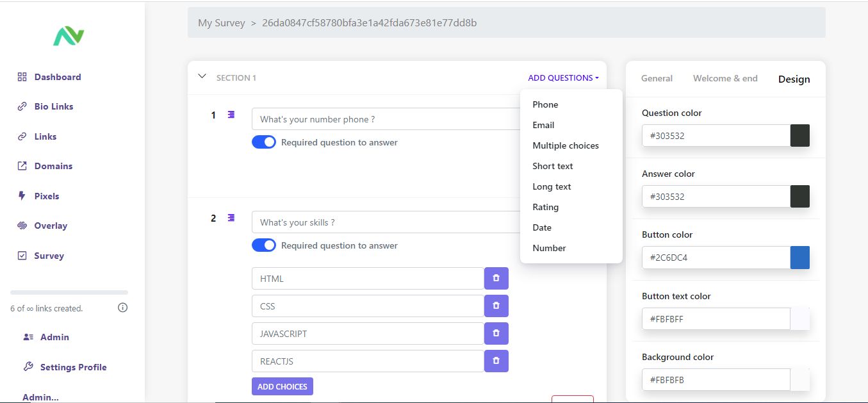The height and width of the screenshot is (403, 868).
Task: Select Multiple choices from the question menu
Action: [x=566, y=145]
